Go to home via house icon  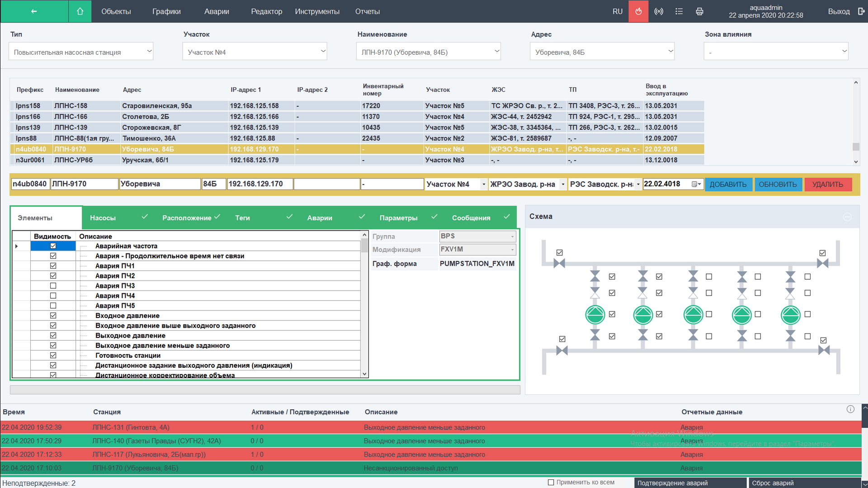coord(80,11)
